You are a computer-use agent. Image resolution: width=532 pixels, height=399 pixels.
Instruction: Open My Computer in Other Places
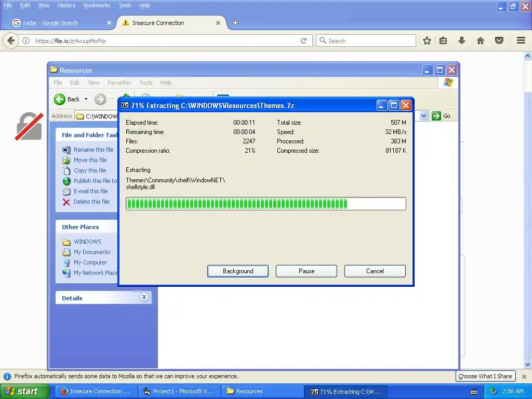(x=90, y=262)
